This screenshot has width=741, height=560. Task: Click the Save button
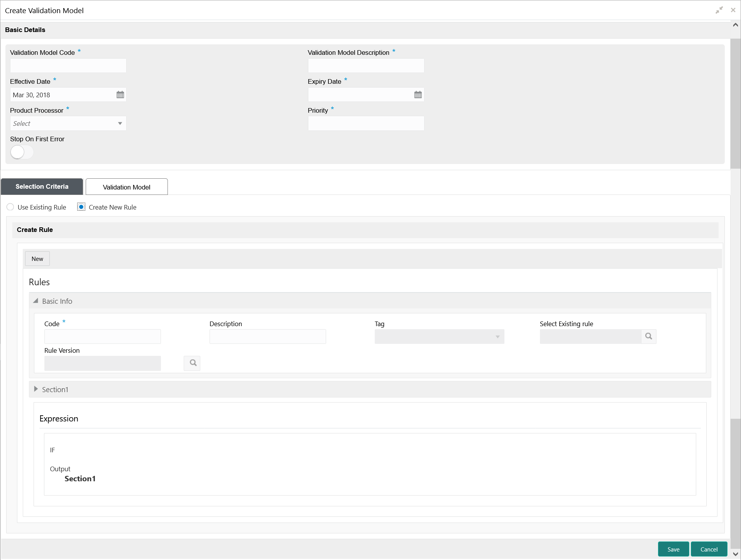673,549
